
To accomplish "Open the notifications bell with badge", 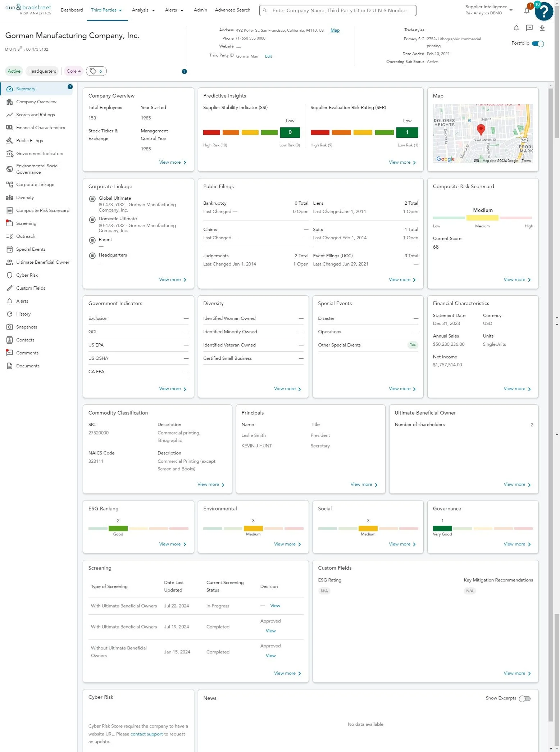I will tap(527, 10).
